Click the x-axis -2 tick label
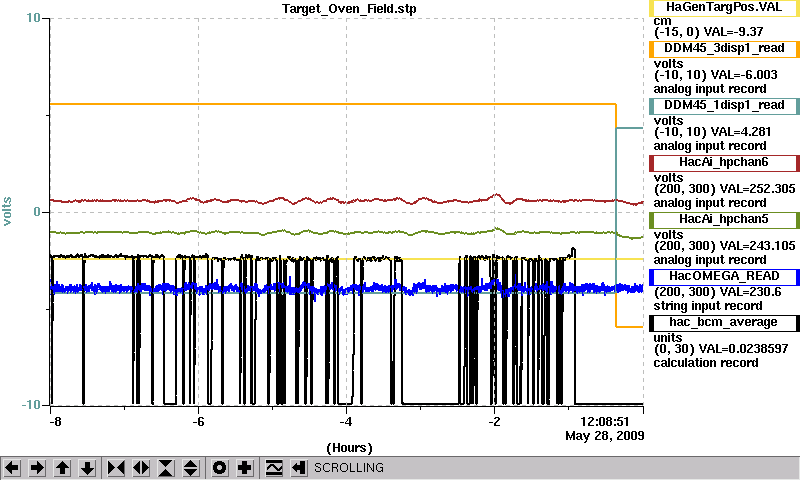Image resolution: width=800 pixels, height=480 pixels. (494, 422)
